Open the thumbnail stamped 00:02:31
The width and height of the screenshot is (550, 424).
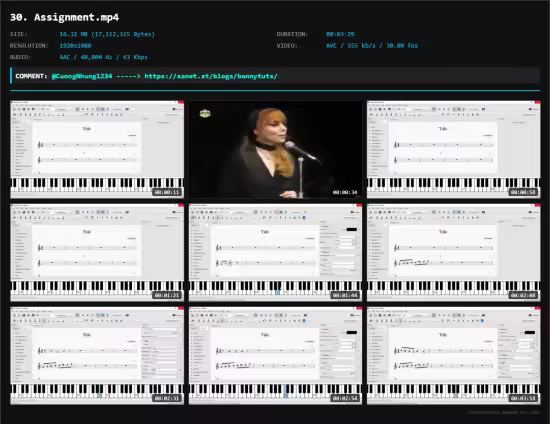(x=97, y=356)
